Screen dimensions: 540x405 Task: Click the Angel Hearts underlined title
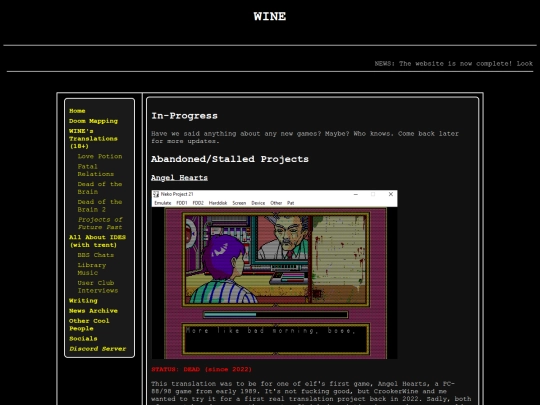(x=179, y=178)
